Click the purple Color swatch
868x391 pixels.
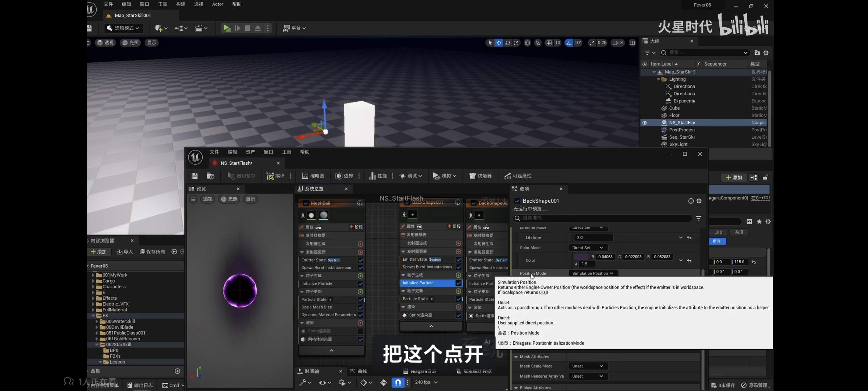[581, 257]
